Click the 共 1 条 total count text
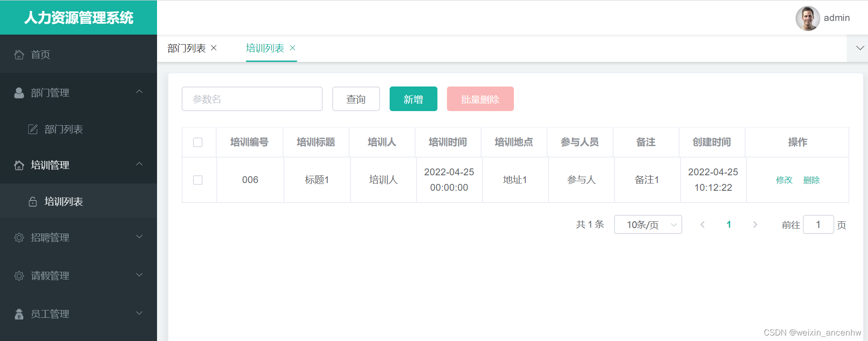This screenshot has height=341, width=868. [590, 224]
